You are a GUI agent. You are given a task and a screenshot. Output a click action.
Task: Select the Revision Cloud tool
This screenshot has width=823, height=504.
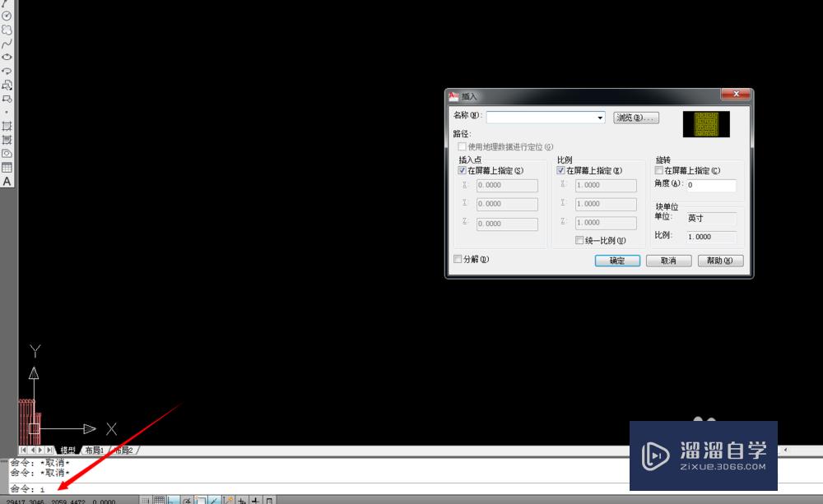(x=7, y=30)
